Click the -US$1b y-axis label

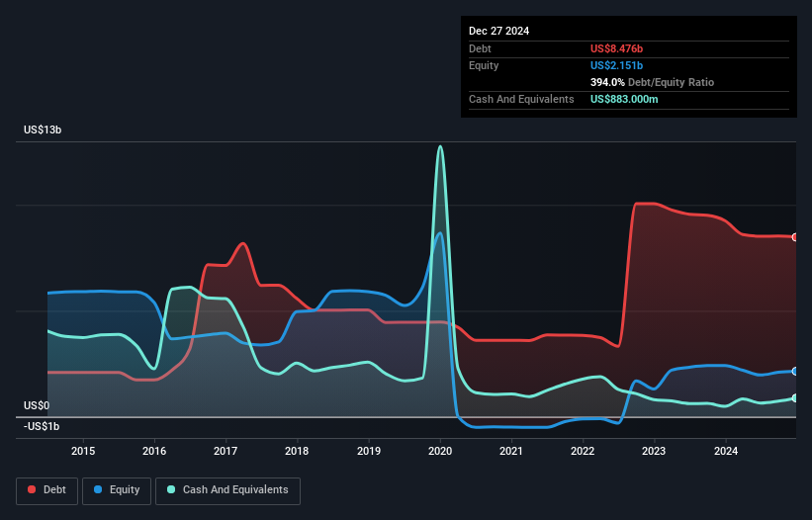(x=42, y=426)
